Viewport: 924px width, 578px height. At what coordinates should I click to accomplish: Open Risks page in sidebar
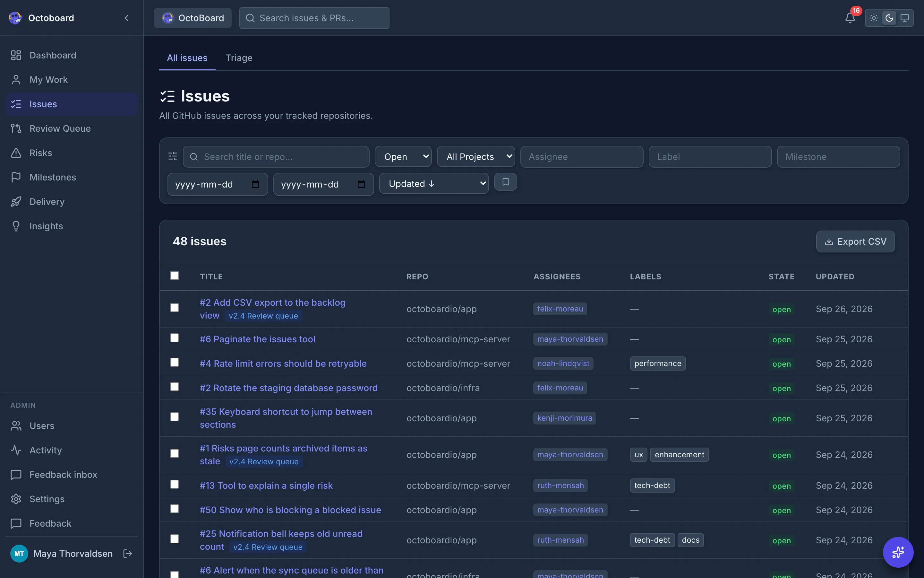(72, 153)
